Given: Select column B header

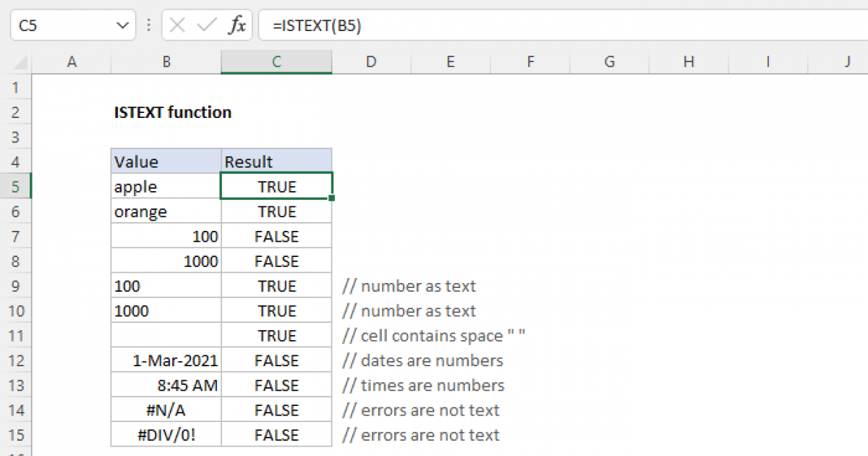Looking at the screenshot, I should pos(166,62).
